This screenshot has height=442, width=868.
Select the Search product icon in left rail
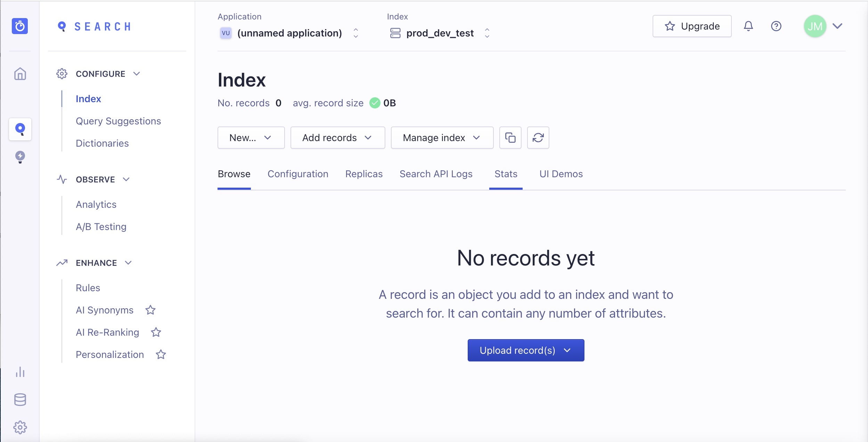pos(20,129)
